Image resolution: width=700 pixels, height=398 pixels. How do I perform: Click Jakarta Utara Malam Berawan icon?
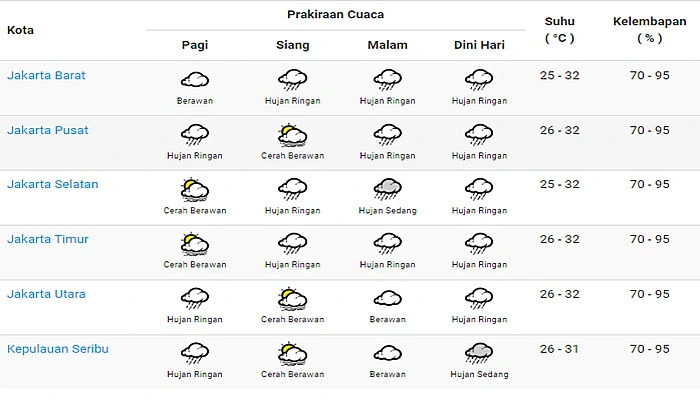click(388, 298)
